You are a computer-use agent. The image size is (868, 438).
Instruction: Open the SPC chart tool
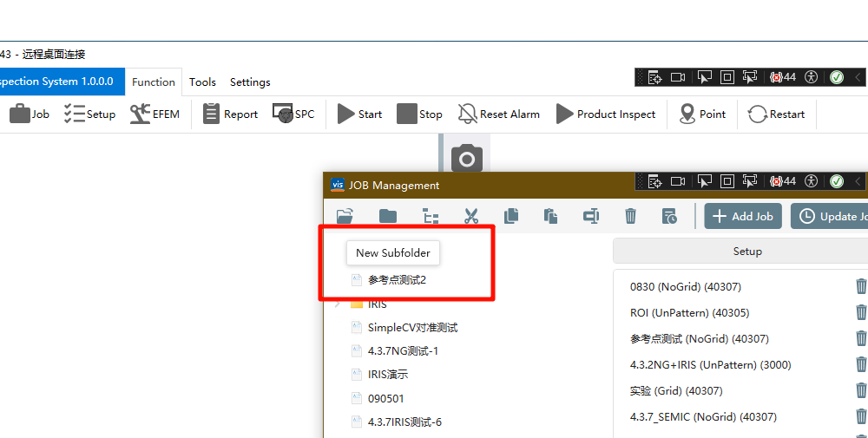(x=293, y=114)
